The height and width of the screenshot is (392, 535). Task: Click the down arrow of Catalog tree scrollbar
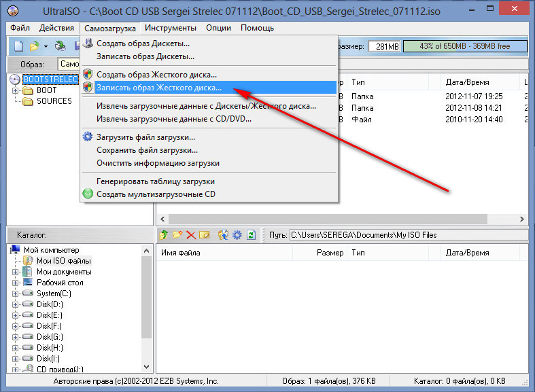tap(146, 367)
